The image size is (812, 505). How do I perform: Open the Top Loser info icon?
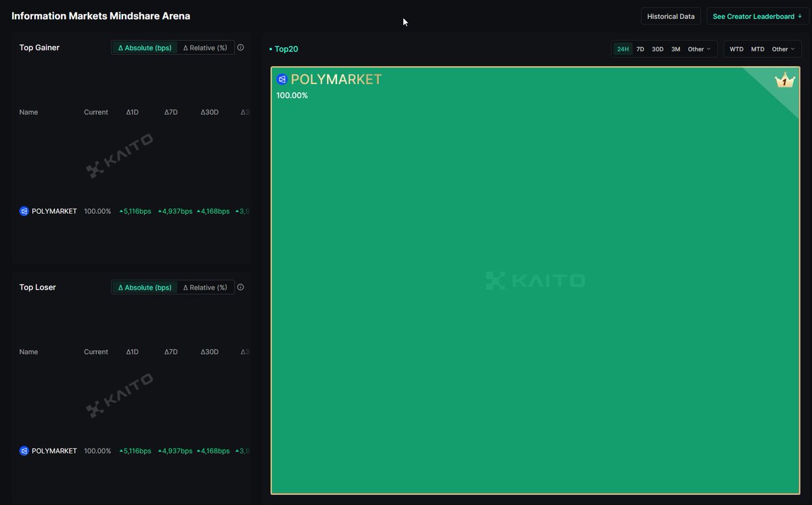click(x=240, y=287)
